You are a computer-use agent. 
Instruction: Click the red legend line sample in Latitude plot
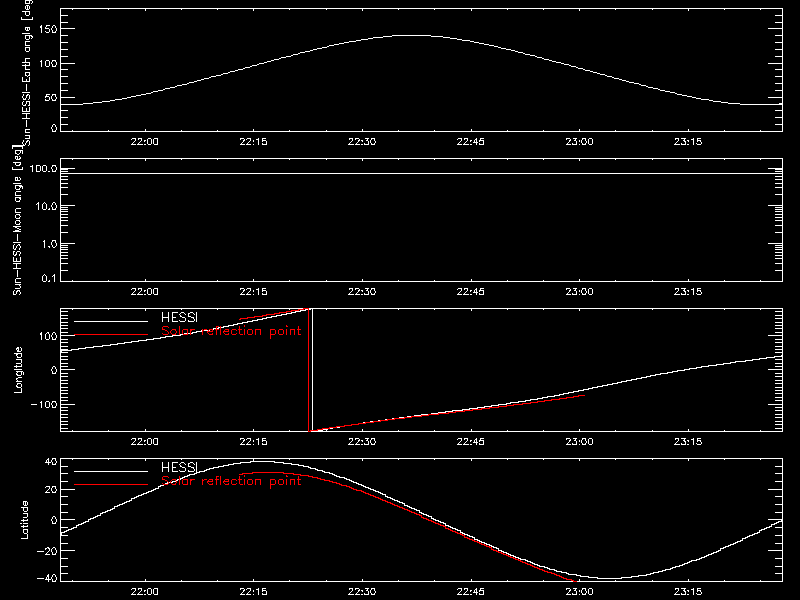click(111, 485)
